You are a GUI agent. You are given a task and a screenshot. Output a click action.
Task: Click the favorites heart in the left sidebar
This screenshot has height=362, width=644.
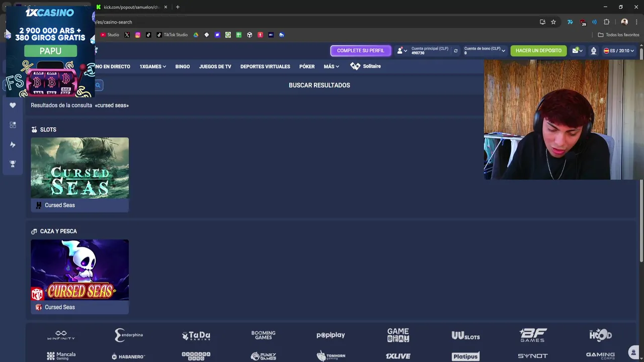click(x=13, y=105)
